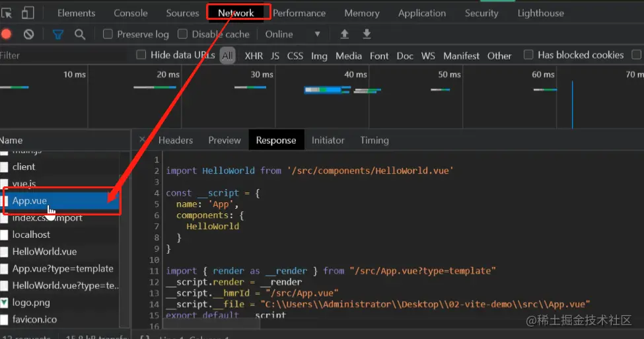Select the logo.png request row
This screenshot has height=339, width=644.
[59, 303]
